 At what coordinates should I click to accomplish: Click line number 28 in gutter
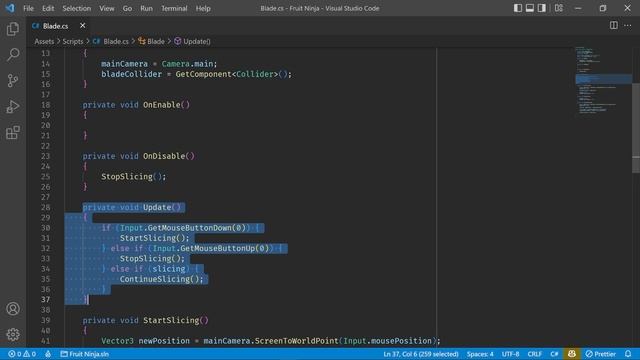46,207
